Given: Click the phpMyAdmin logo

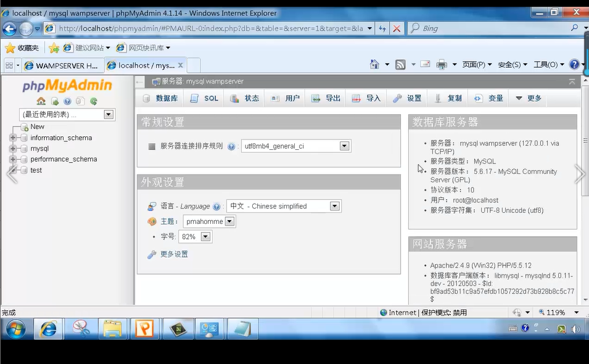Looking at the screenshot, I should (x=67, y=85).
